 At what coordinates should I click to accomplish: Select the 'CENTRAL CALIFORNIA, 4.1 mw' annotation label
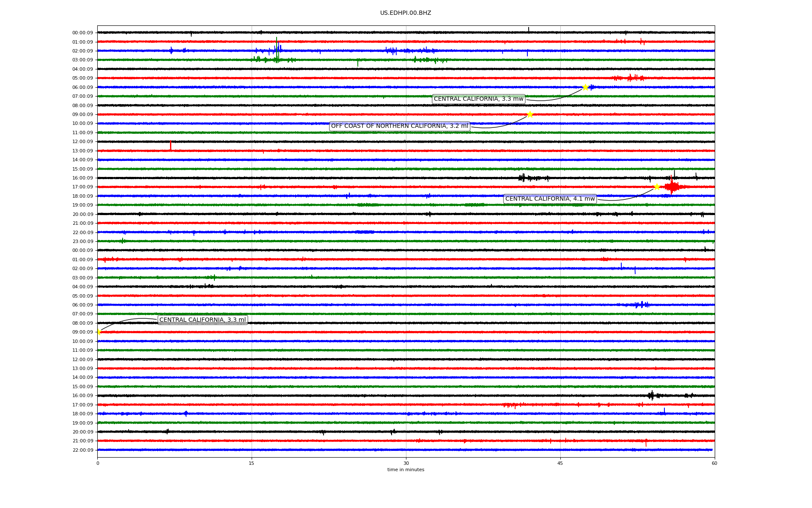coord(550,199)
